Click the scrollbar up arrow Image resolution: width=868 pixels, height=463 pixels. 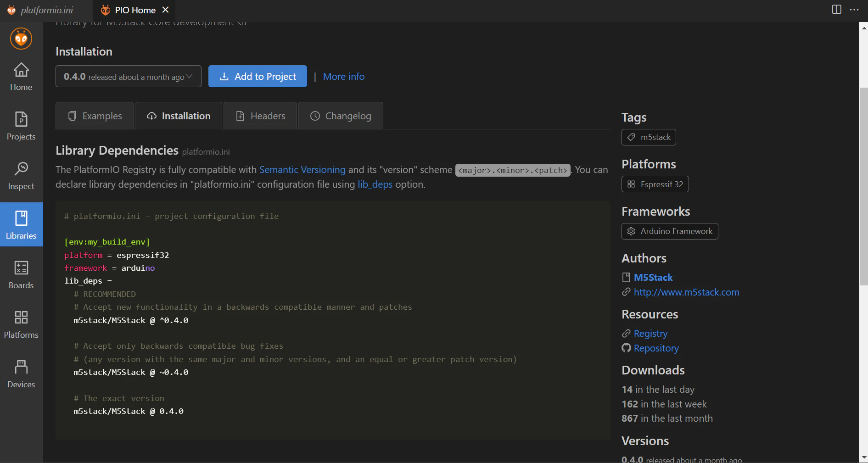pyautogui.click(x=863, y=28)
